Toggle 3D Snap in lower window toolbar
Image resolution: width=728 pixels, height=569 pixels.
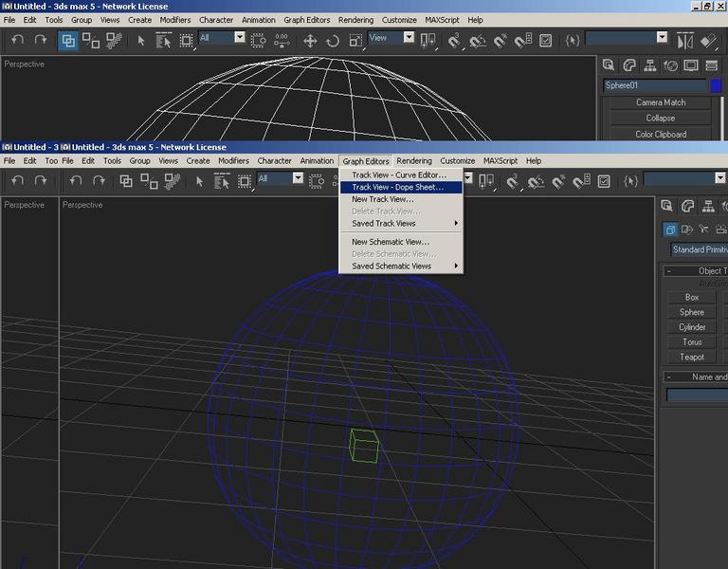coord(513,181)
